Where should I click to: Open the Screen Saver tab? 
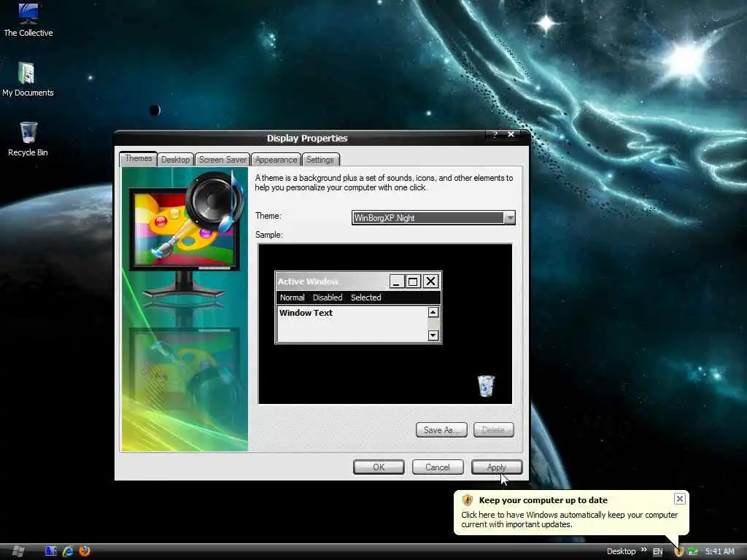tap(222, 160)
